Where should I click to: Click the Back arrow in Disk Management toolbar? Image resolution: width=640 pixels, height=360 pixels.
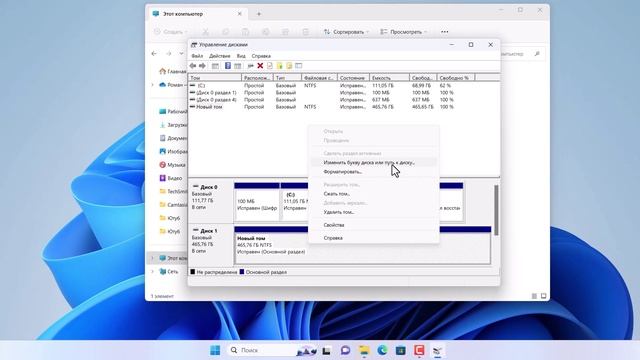click(193, 66)
